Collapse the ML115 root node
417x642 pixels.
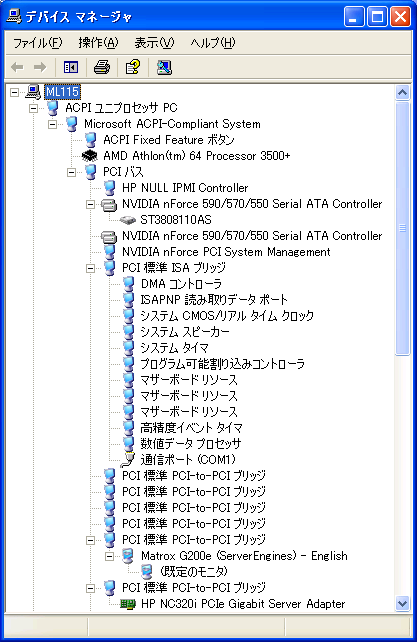pos(15,92)
